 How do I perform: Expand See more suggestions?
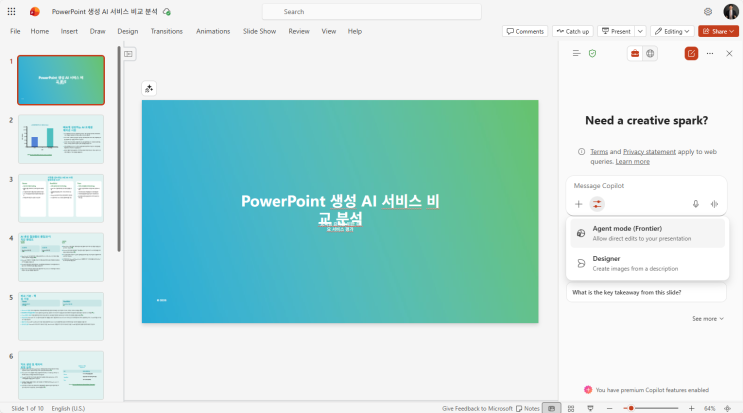tap(708, 319)
